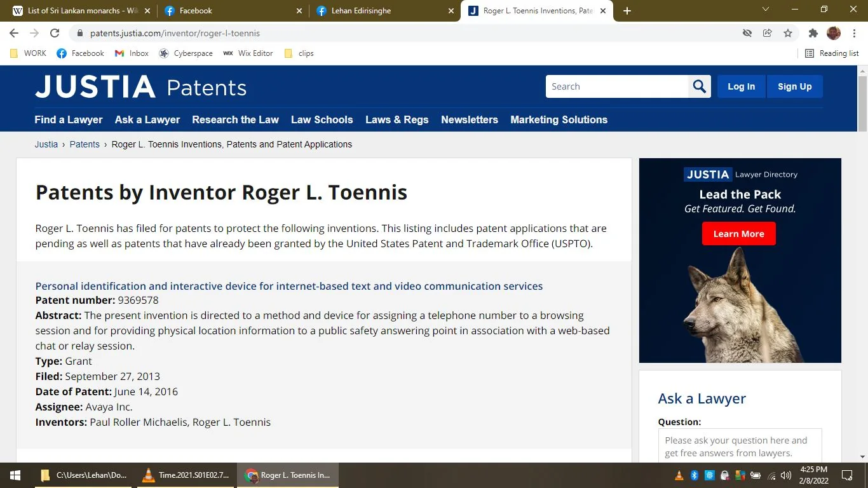868x488 pixels.
Task: Open the Extensions puzzle icon
Action: 813,33
